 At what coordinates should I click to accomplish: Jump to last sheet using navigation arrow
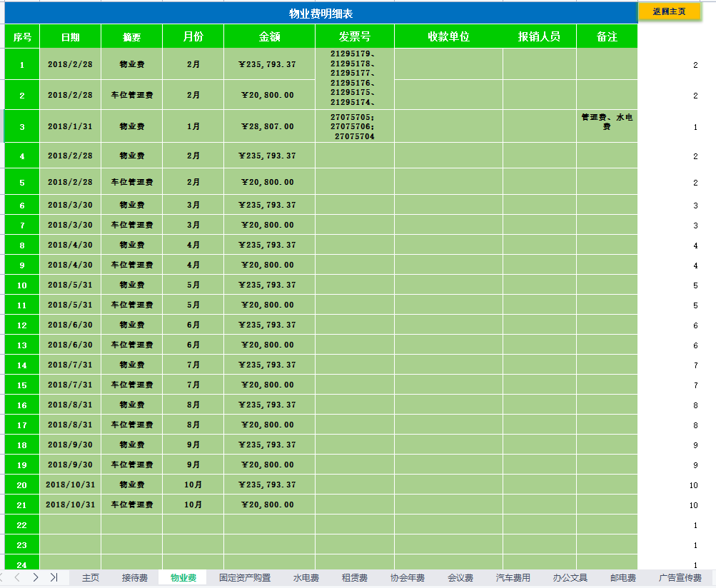click(54, 577)
